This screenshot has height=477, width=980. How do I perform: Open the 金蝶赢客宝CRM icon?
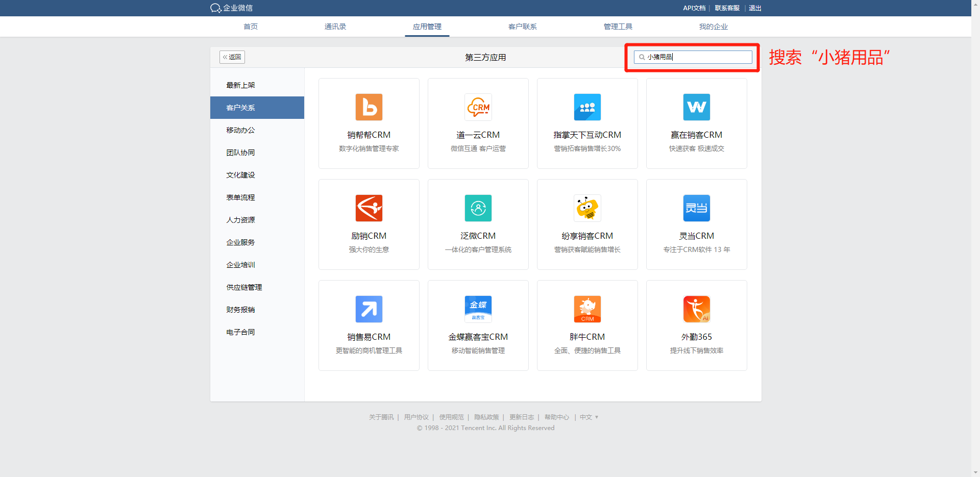click(x=478, y=309)
